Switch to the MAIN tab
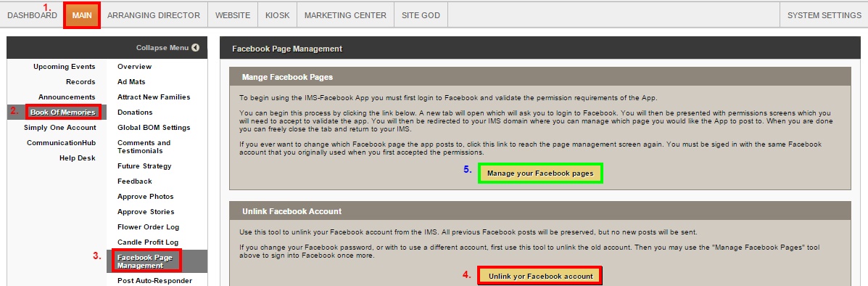This screenshot has height=286, width=868. click(x=82, y=15)
